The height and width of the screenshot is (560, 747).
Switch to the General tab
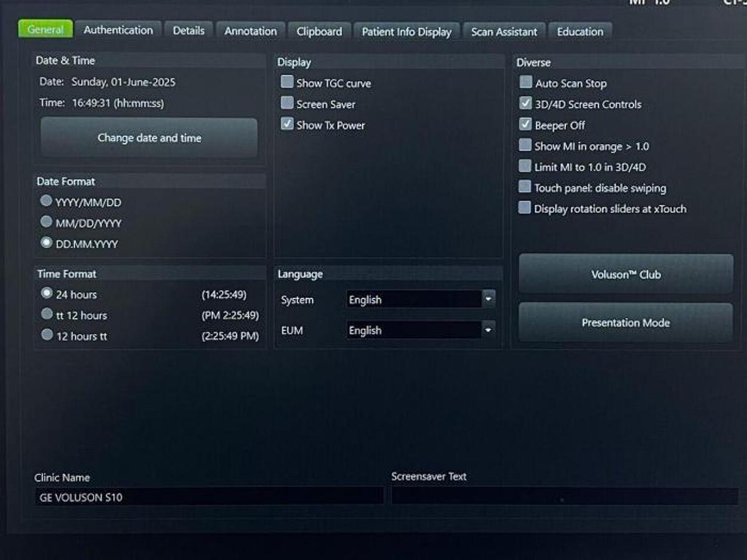45,30
